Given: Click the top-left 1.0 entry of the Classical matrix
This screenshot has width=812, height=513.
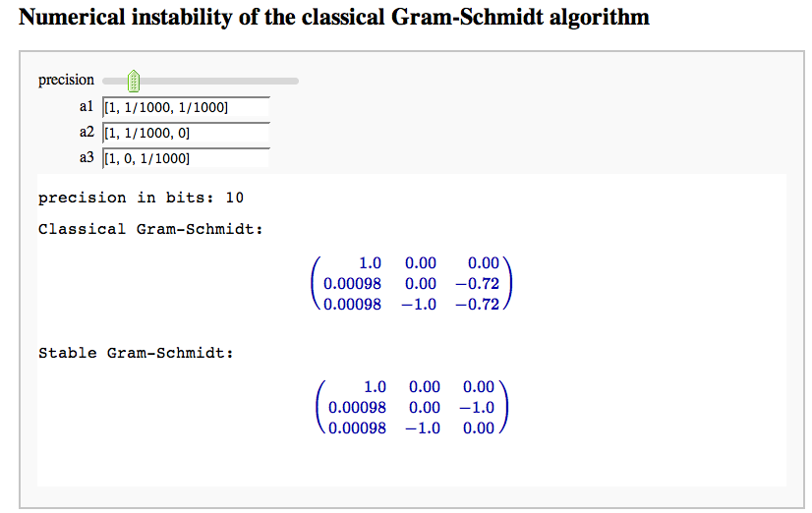Looking at the screenshot, I should click(370, 263).
